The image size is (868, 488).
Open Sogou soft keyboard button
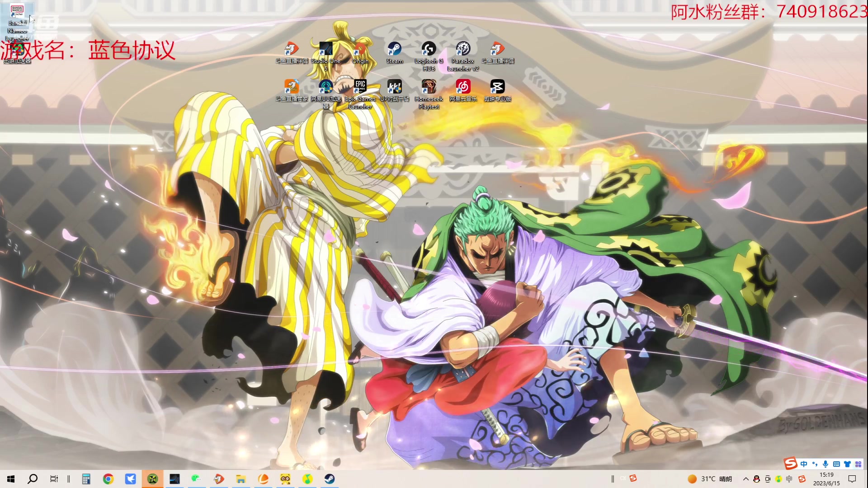tap(836, 464)
